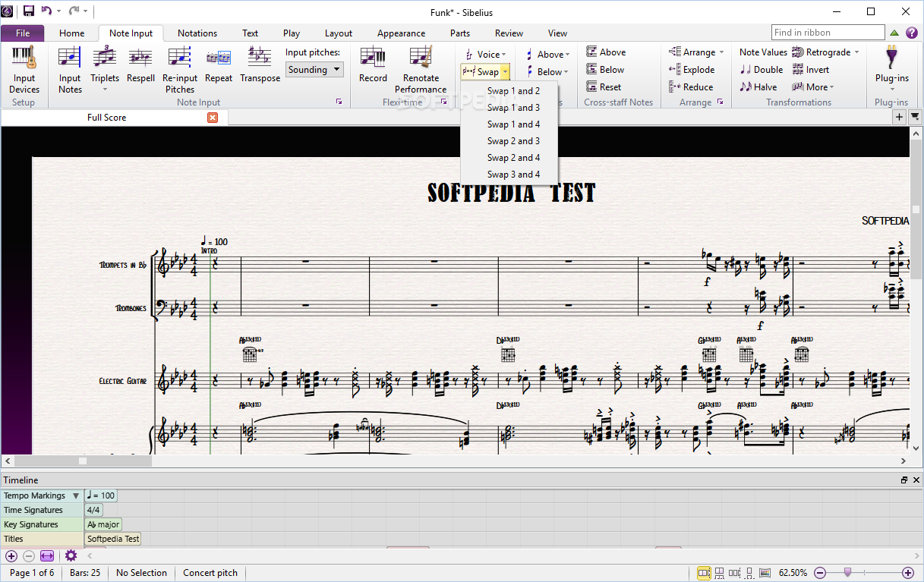The height and width of the screenshot is (582, 924).
Task: Click cross-staff Below button
Action: pos(605,70)
